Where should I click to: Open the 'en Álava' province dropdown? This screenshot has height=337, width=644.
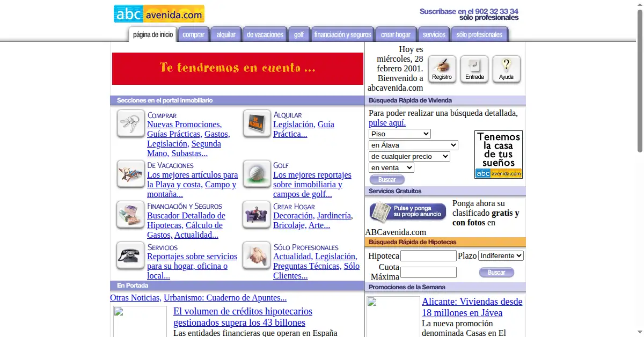pos(413,145)
